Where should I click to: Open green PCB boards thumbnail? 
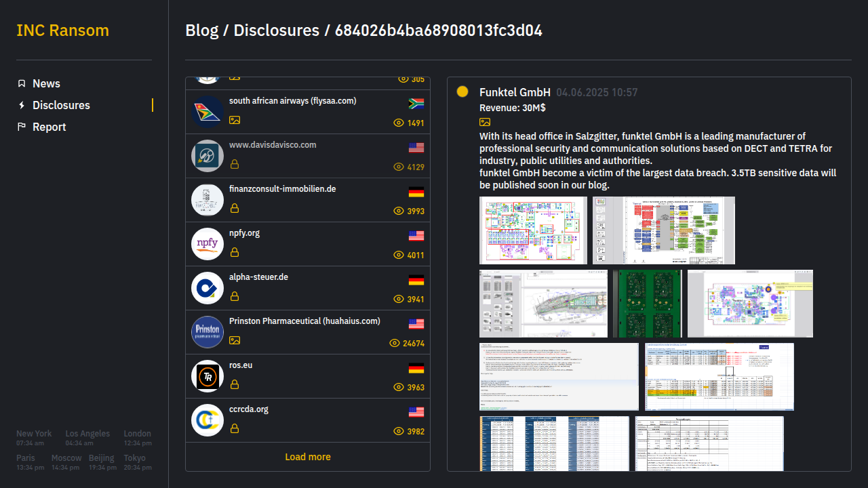[x=648, y=304]
